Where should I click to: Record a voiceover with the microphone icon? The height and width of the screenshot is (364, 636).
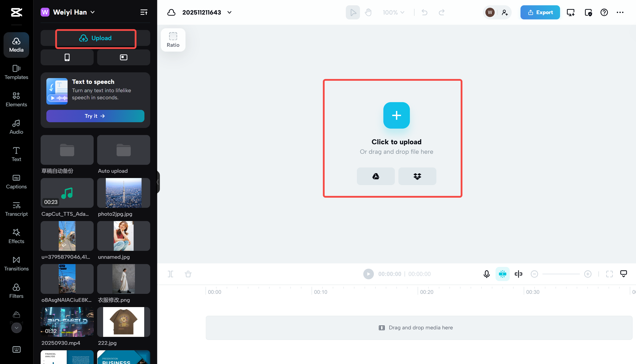pos(486,274)
